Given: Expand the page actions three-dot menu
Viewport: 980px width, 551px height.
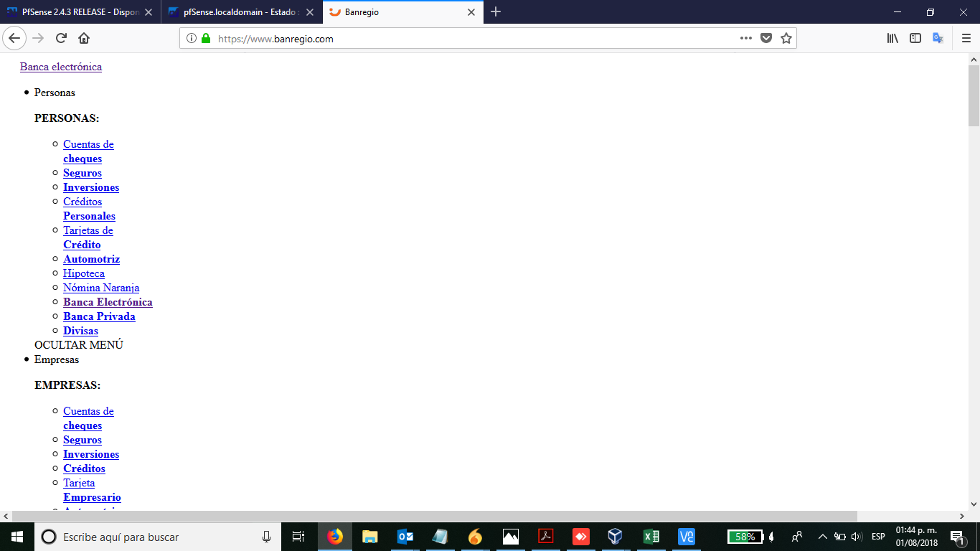Looking at the screenshot, I should tap(746, 39).
